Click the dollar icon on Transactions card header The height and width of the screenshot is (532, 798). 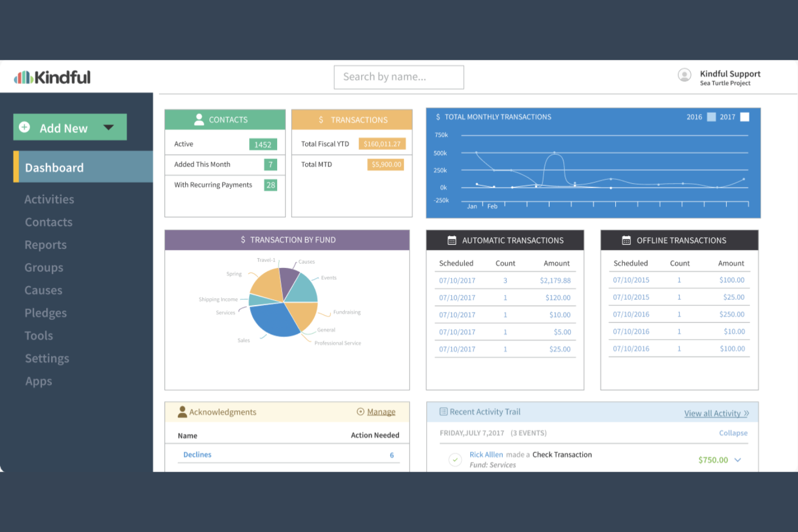pyautogui.click(x=321, y=119)
